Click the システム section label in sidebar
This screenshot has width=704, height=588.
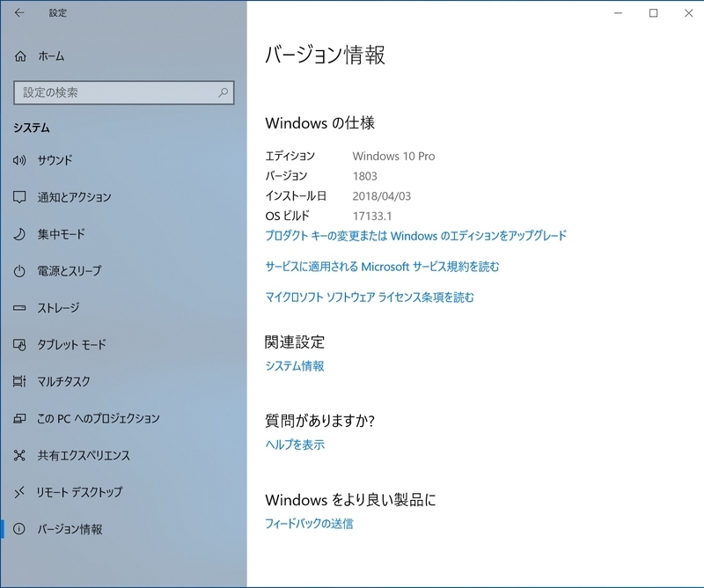[x=32, y=128]
